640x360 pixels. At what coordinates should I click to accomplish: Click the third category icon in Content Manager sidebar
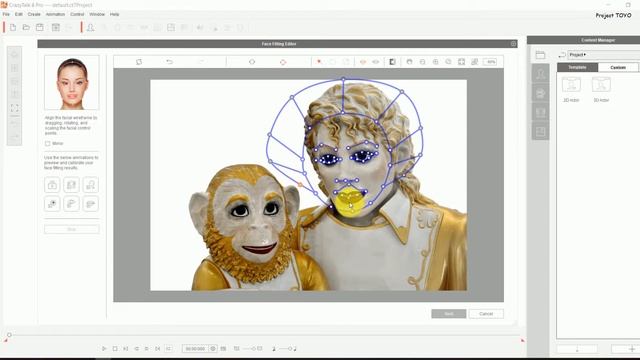[540, 112]
